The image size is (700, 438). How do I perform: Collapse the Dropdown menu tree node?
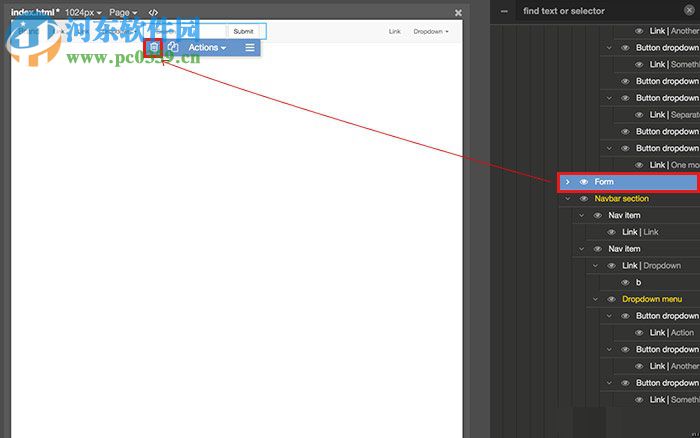pyautogui.click(x=596, y=299)
